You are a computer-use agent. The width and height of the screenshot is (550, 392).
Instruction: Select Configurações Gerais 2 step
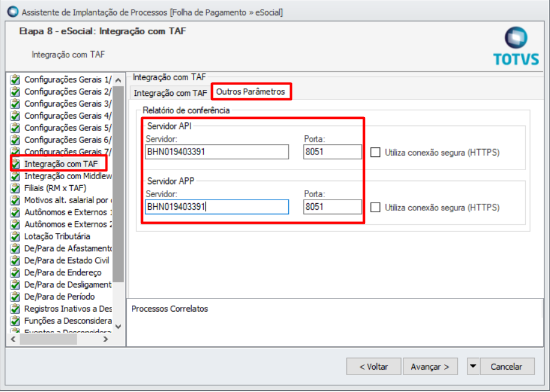[x=68, y=92]
